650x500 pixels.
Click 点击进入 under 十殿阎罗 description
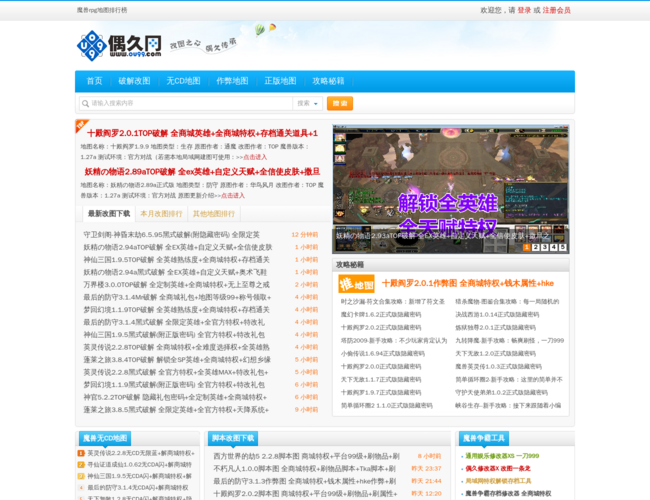pyautogui.click(x=255, y=157)
